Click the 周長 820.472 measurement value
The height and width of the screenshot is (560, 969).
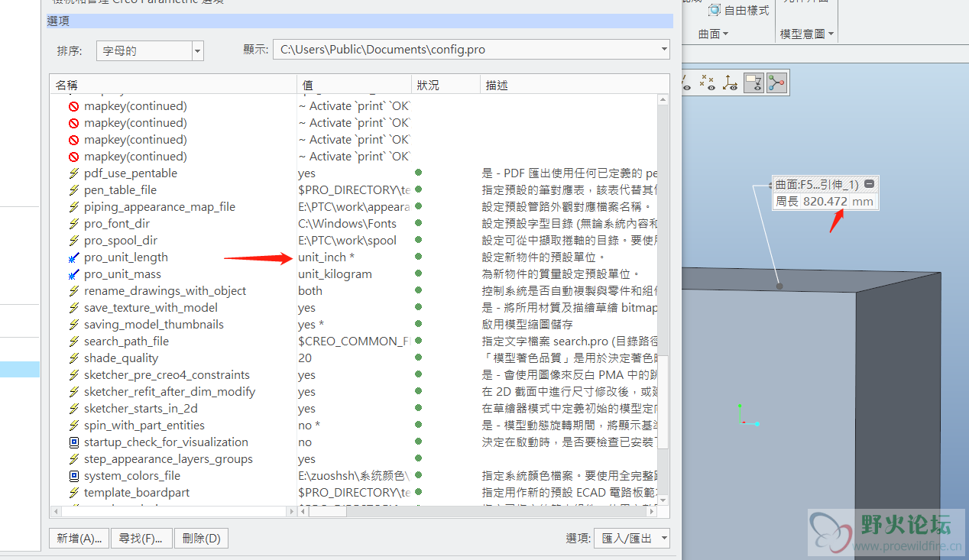point(825,202)
